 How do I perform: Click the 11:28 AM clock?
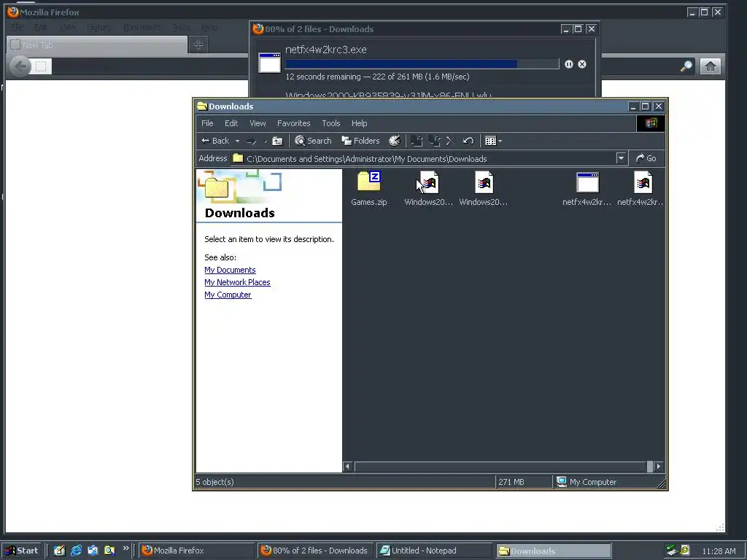click(719, 551)
